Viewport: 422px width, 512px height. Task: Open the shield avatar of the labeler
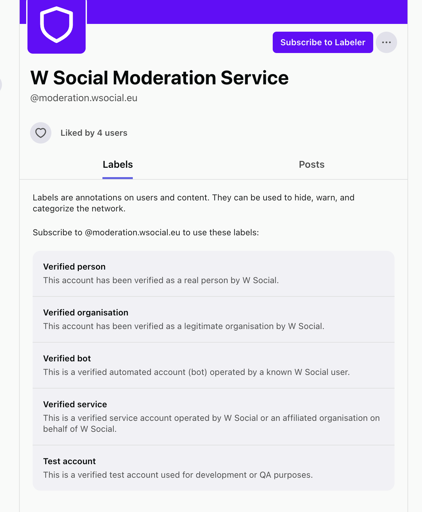pyautogui.click(x=56, y=26)
